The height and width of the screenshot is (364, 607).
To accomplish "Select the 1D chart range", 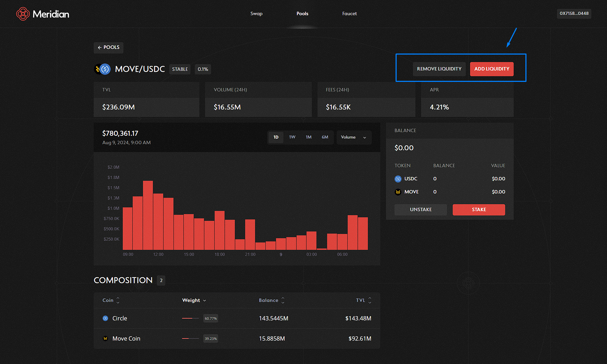I will pyautogui.click(x=276, y=137).
